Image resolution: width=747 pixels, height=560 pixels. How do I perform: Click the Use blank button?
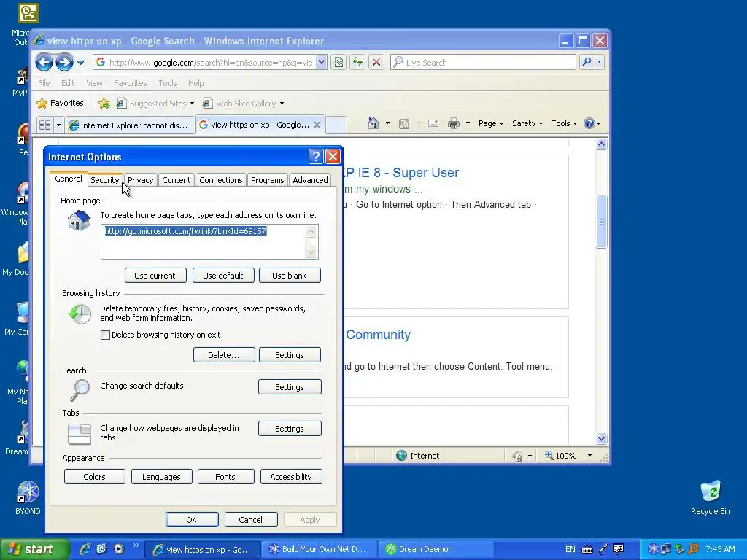[x=290, y=275]
